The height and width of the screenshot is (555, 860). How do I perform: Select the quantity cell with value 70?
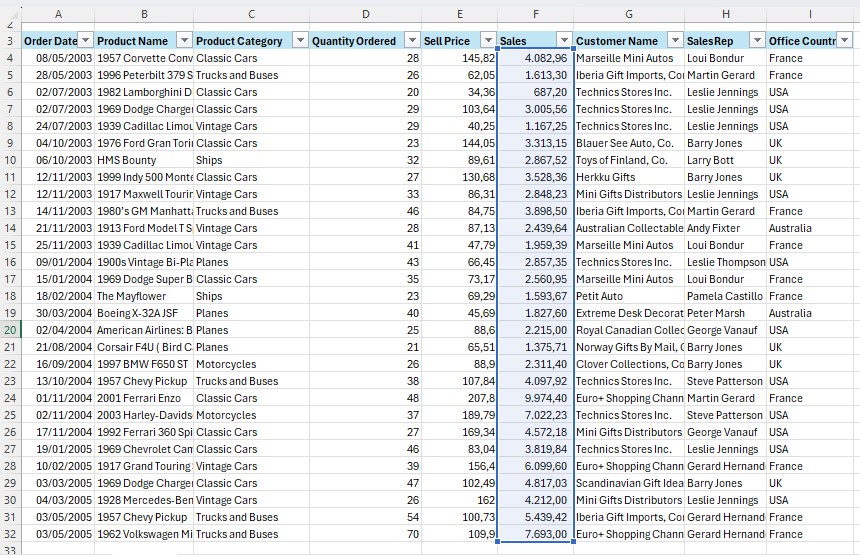pos(365,534)
